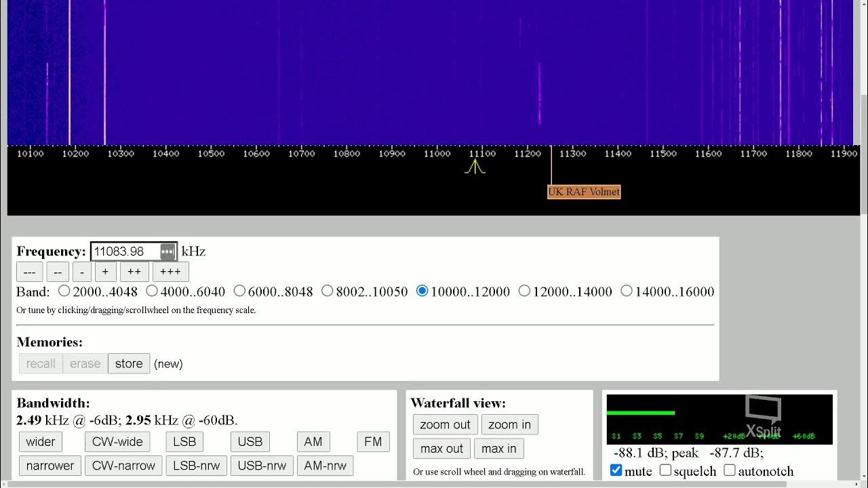Image resolution: width=868 pixels, height=488 pixels.
Task: Tune down with the '--' button
Action: (58, 272)
